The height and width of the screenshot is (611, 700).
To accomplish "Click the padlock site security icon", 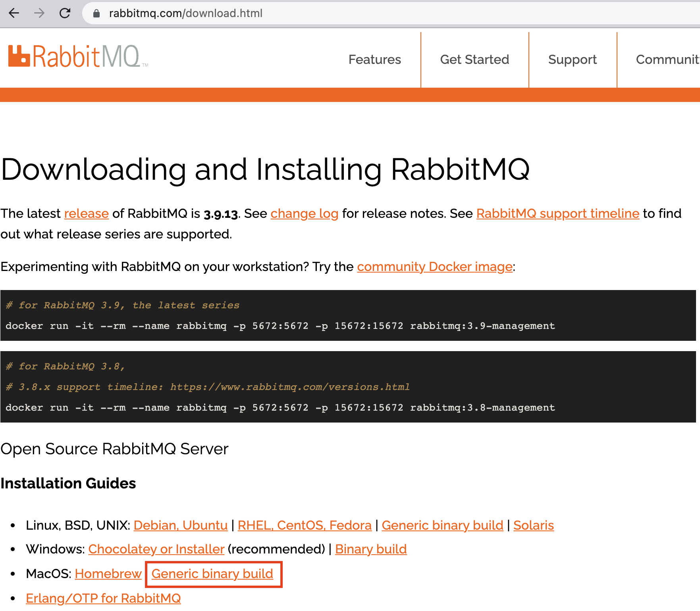I will (96, 13).
